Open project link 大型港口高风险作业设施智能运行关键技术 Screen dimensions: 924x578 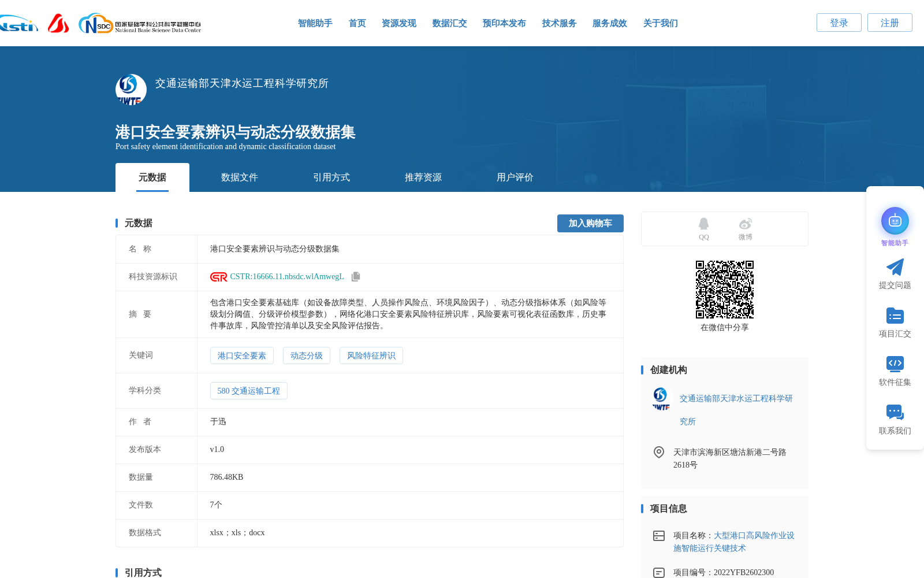click(734, 542)
